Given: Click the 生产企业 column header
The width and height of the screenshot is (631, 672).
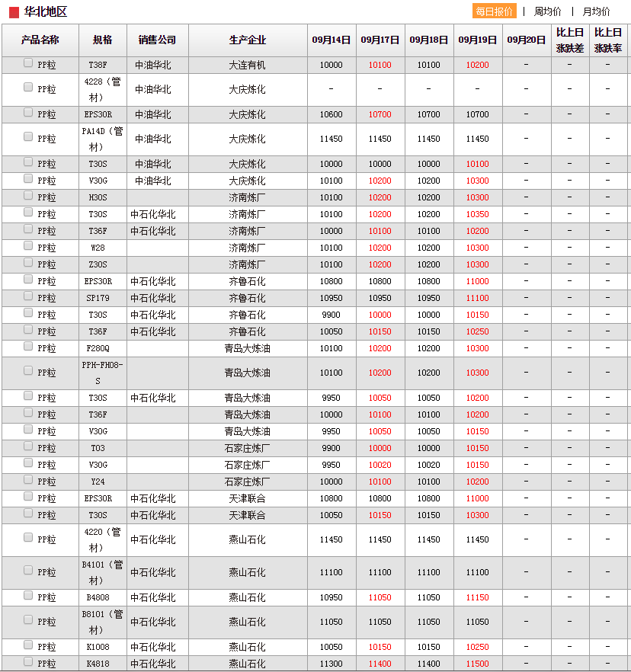Looking at the screenshot, I should pos(248,40).
